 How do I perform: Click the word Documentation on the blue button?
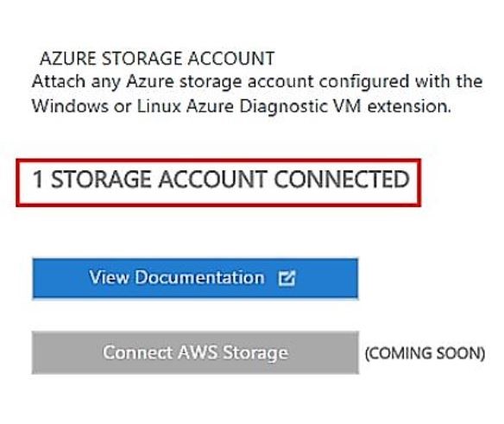tap(199, 277)
